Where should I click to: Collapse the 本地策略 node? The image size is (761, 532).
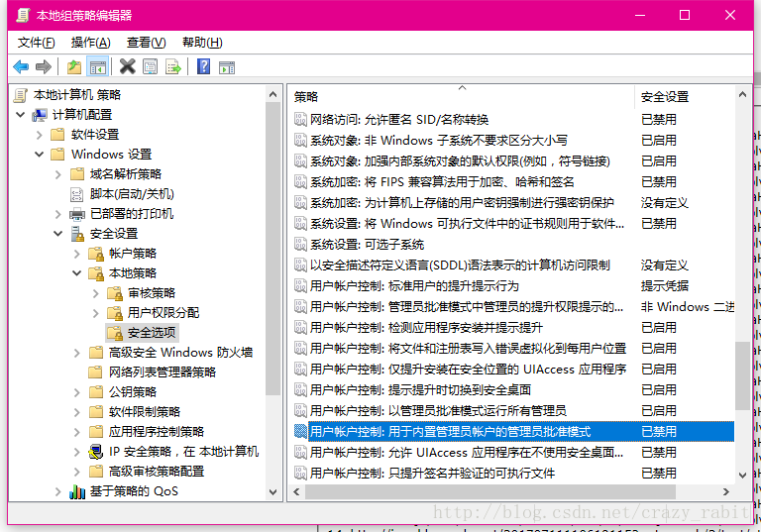[76, 273]
